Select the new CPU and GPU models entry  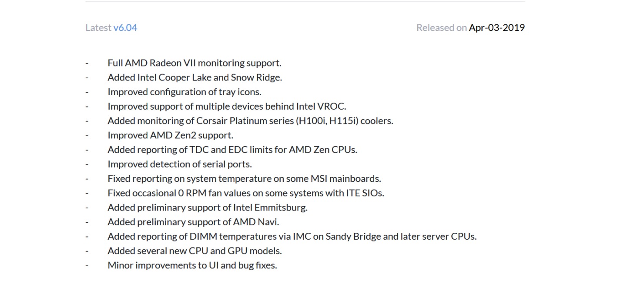[x=195, y=251]
